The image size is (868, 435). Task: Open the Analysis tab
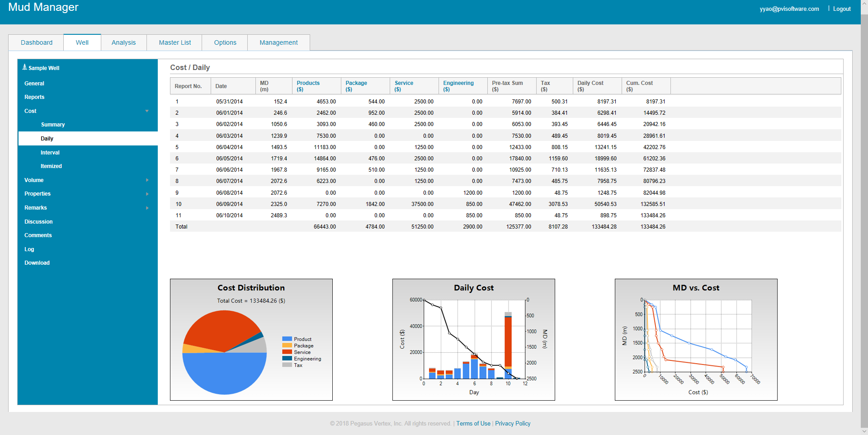[123, 42]
